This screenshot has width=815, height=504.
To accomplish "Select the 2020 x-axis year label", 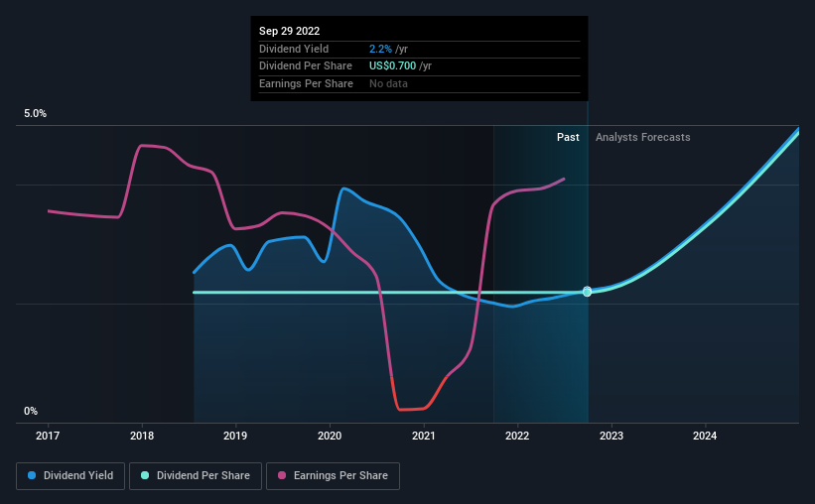I will point(330,436).
